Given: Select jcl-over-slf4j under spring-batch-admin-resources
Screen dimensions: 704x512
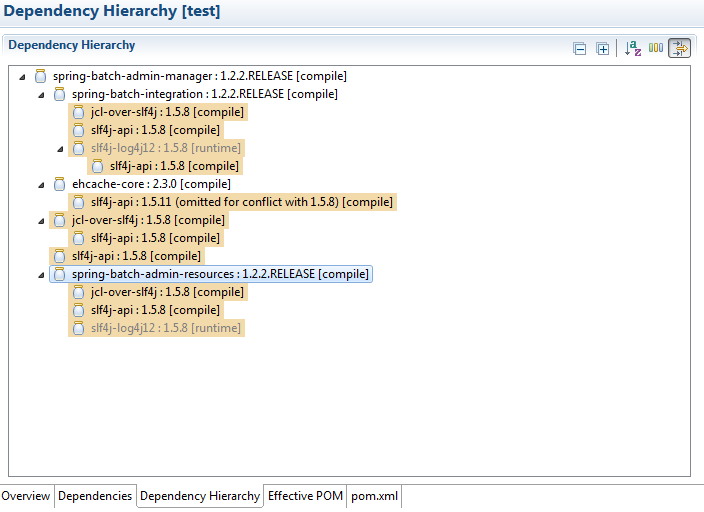Looking at the screenshot, I should tap(158, 292).
